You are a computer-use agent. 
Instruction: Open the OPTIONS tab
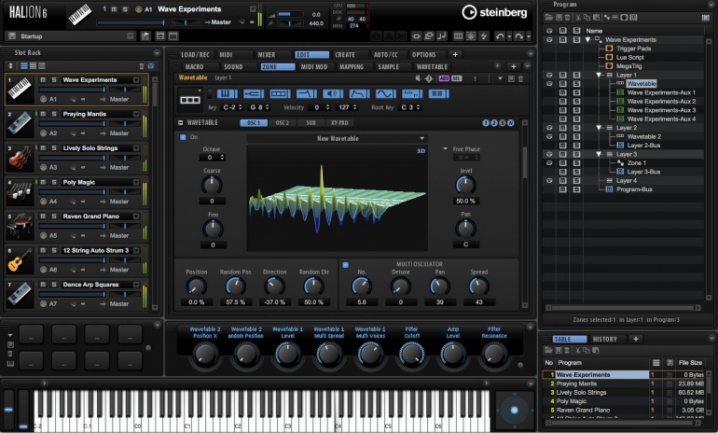click(424, 55)
